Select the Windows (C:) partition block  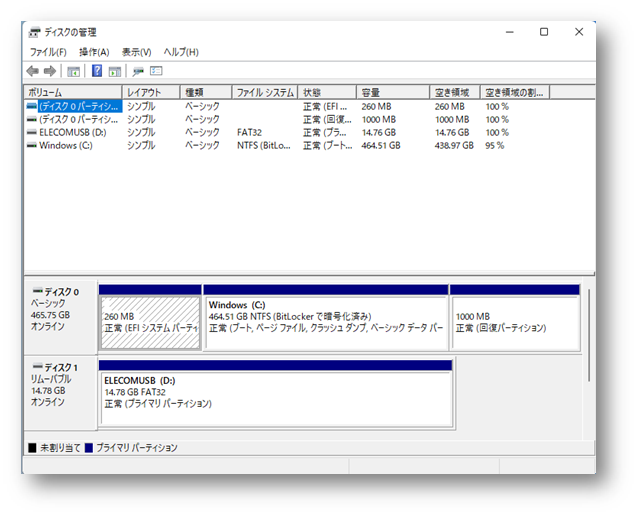click(325, 320)
